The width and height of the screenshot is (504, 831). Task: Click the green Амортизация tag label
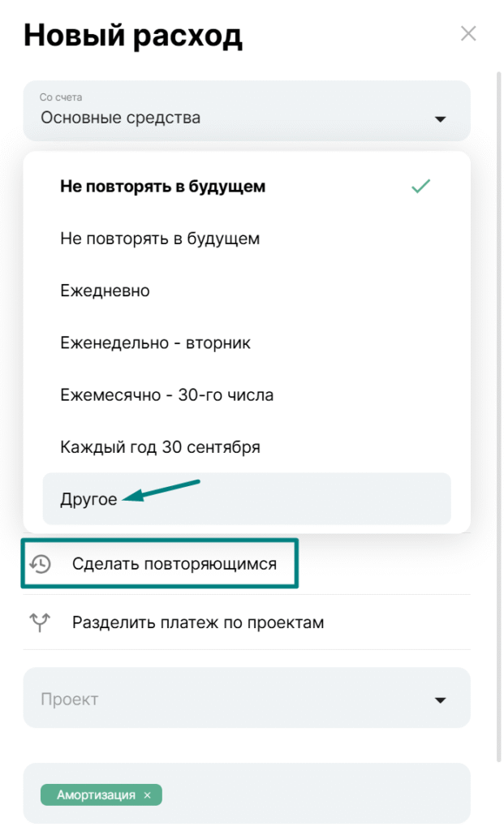tap(96, 795)
